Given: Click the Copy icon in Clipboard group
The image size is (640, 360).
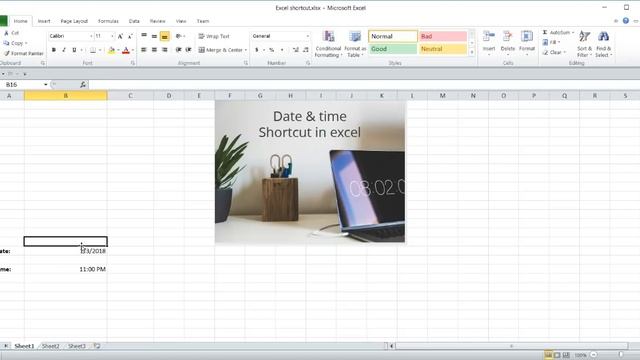Looking at the screenshot, I should pos(7,43).
